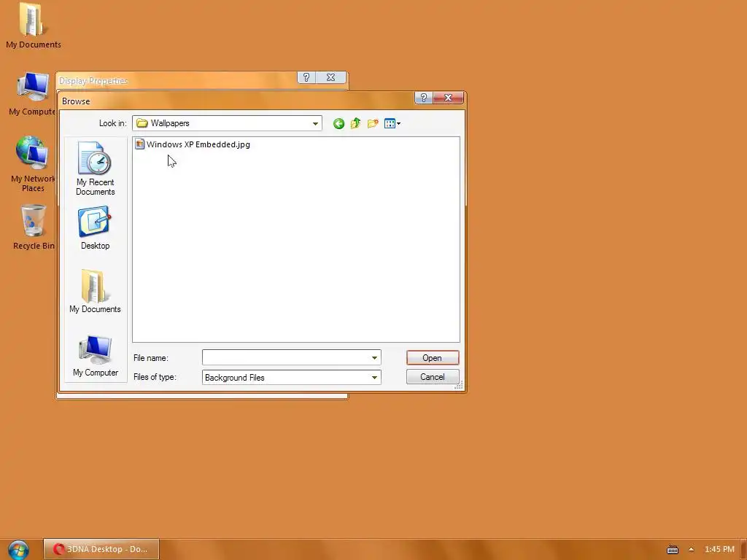
Task: Select the Recycle Bin desktop icon
Action: [x=34, y=227]
